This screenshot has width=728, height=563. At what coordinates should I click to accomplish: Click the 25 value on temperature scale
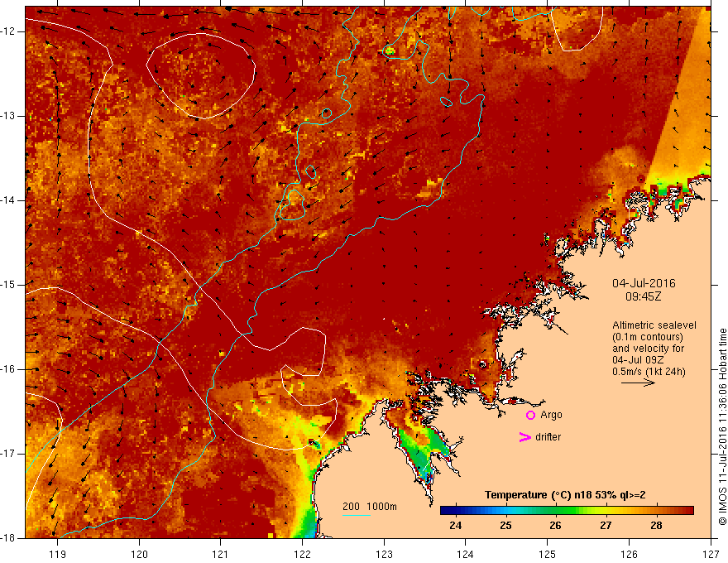(x=505, y=526)
